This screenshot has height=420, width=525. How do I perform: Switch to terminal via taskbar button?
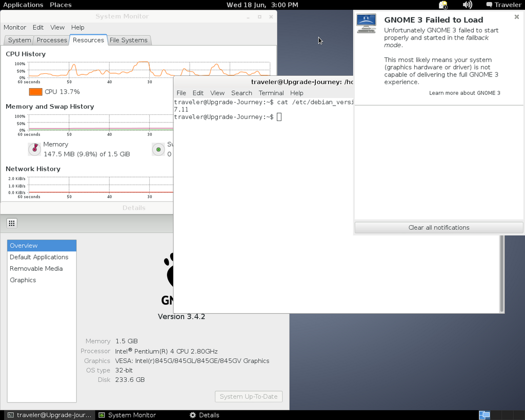point(49,415)
